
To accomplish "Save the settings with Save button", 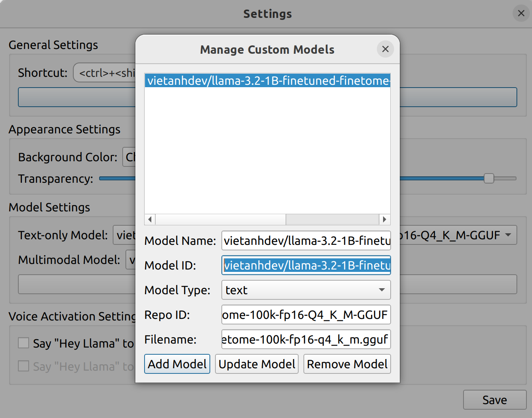I will coord(495,400).
